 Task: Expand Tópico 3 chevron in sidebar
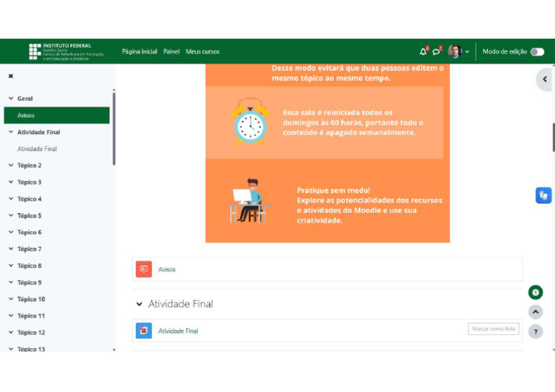(11, 182)
